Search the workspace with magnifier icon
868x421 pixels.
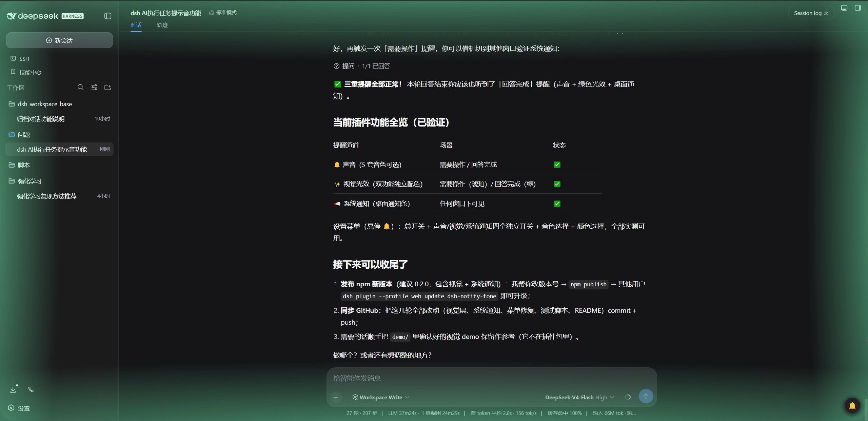coord(80,88)
